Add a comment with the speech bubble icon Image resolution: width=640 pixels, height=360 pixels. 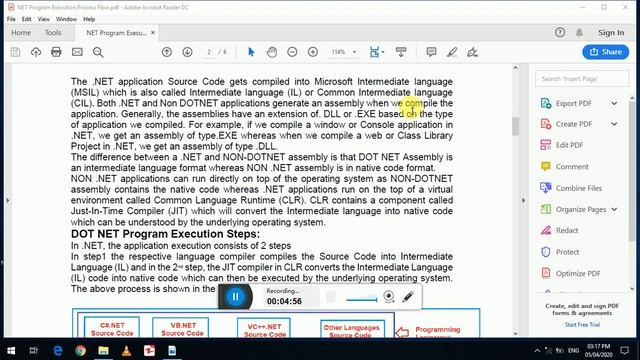click(431, 52)
